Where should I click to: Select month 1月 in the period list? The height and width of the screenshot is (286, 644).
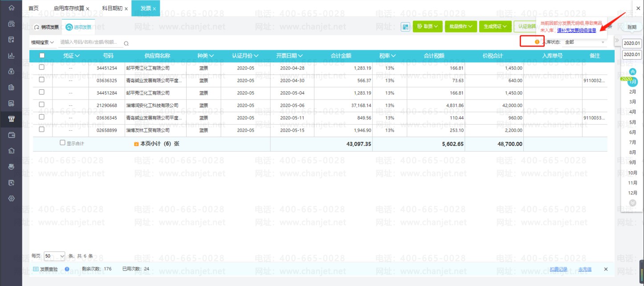point(633,81)
